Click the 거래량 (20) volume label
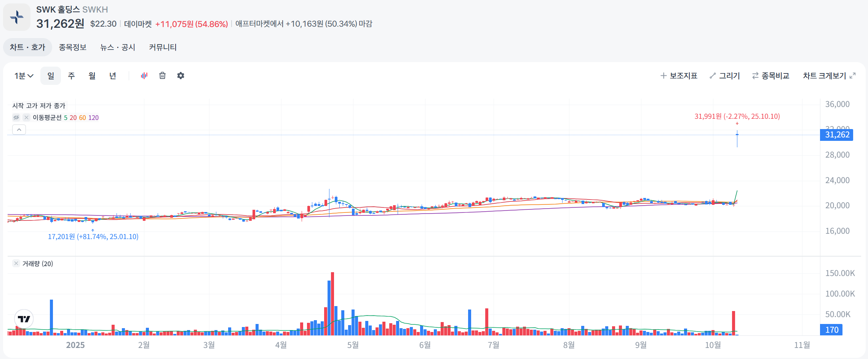The width and height of the screenshot is (868, 359). pyautogui.click(x=38, y=263)
